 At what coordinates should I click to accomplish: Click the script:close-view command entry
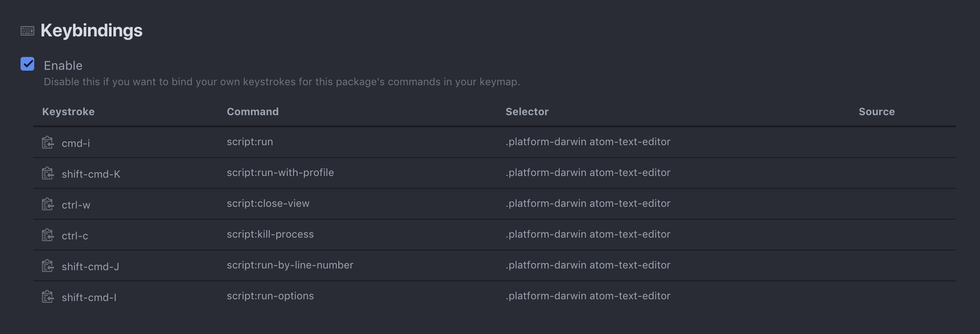pyautogui.click(x=268, y=203)
